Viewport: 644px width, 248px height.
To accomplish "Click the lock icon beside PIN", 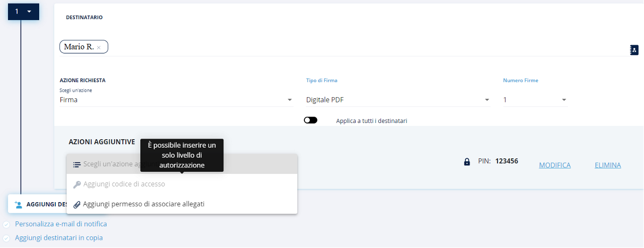I will [x=467, y=162].
